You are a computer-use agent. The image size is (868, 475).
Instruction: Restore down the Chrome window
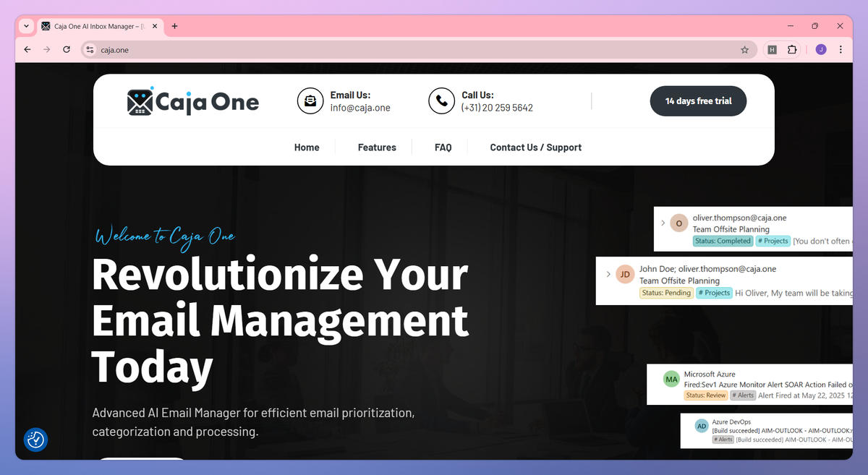tap(815, 26)
